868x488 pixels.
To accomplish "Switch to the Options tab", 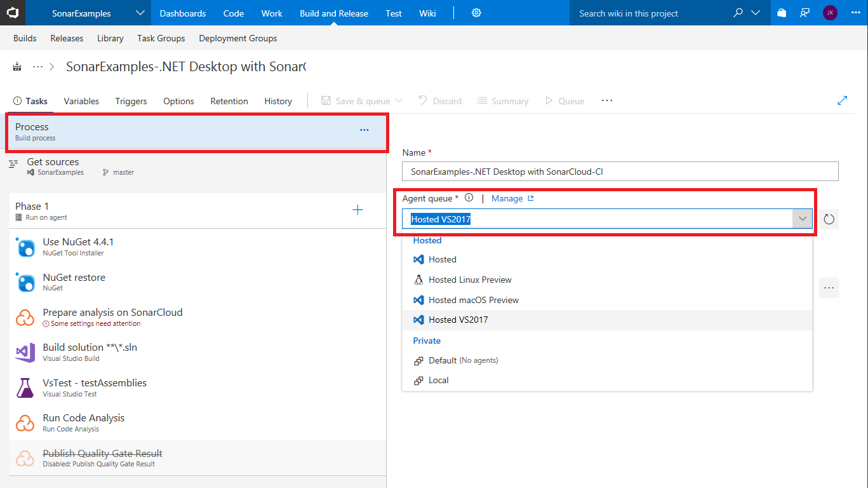I will pos(178,101).
